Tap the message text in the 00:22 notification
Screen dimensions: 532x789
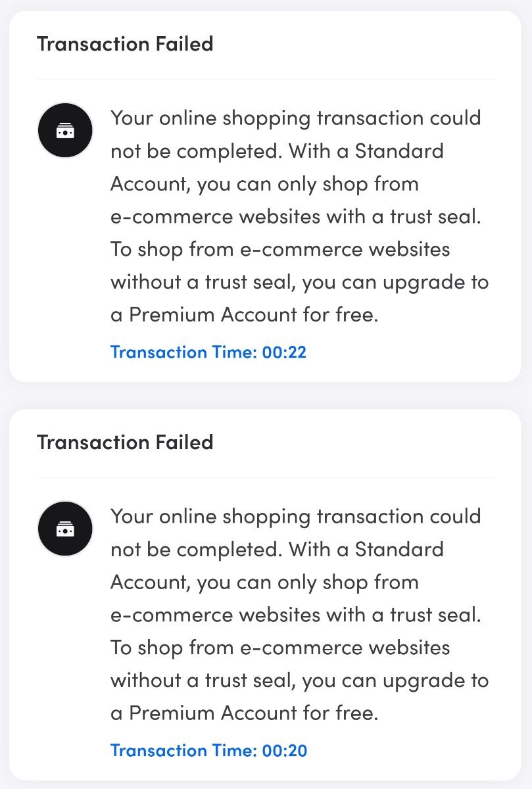300,217
